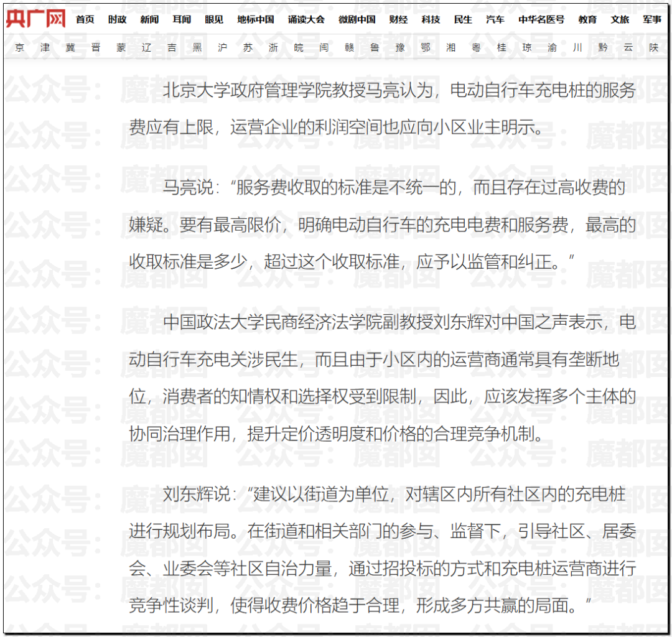Click the line starting 刘东辉说
This screenshot has width=672, height=637.
pos(394,495)
